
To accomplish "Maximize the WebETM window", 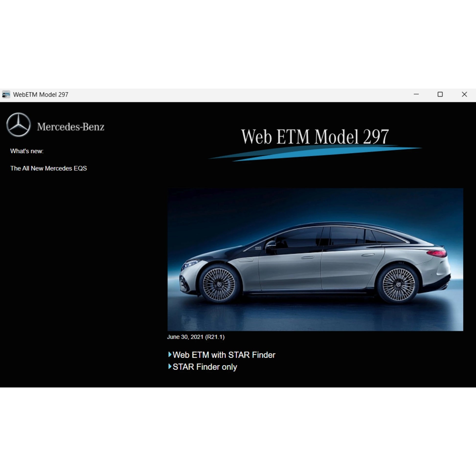I will (440, 94).
